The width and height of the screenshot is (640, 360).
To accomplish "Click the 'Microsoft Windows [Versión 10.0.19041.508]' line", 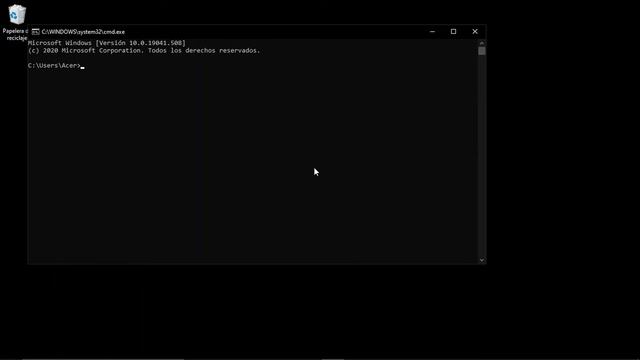I will tap(107, 43).
